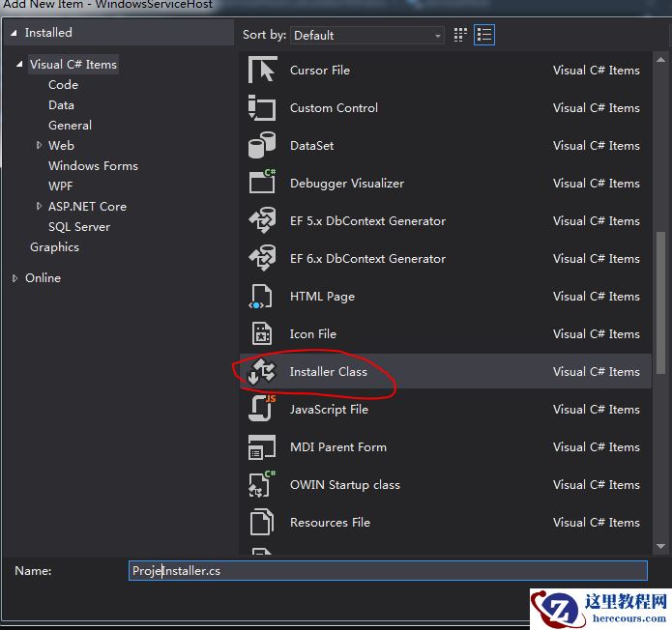The width and height of the screenshot is (672, 630).
Task: Click the 'MDI Parent Form' text
Action: click(338, 446)
